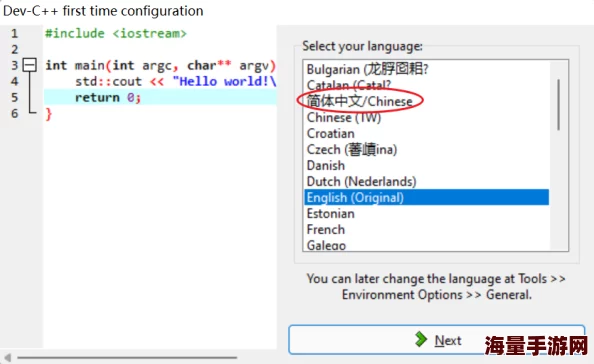Click the highlighted return 0; line
The image size is (594, 364).
(x=160, y=97)
